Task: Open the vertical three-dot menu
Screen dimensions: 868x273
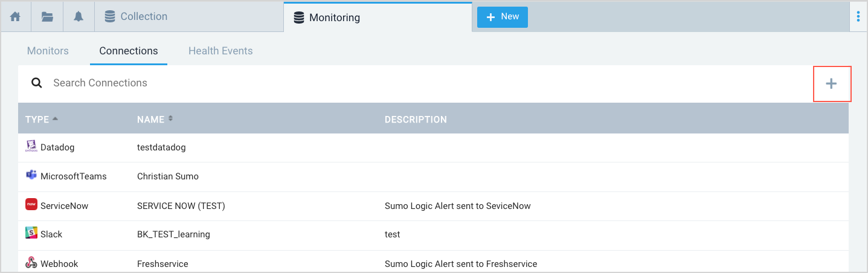Action: click(858, 17)
